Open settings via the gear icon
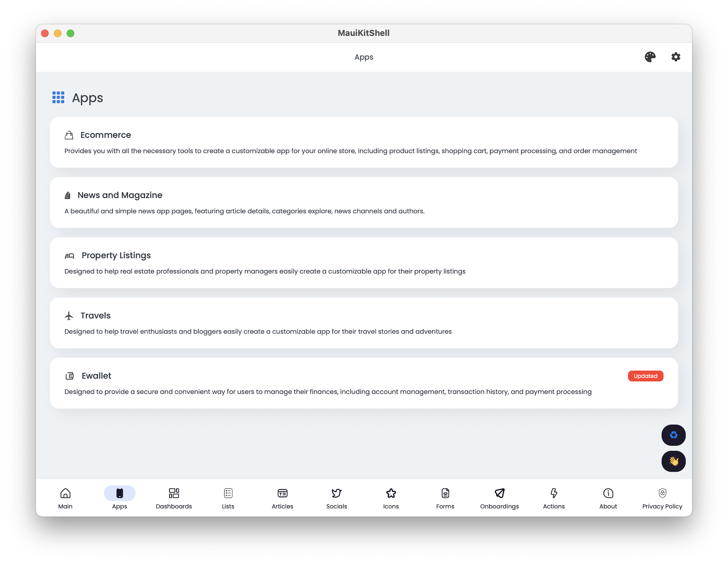This screenshot has height=564, width=728. (675, 57)
